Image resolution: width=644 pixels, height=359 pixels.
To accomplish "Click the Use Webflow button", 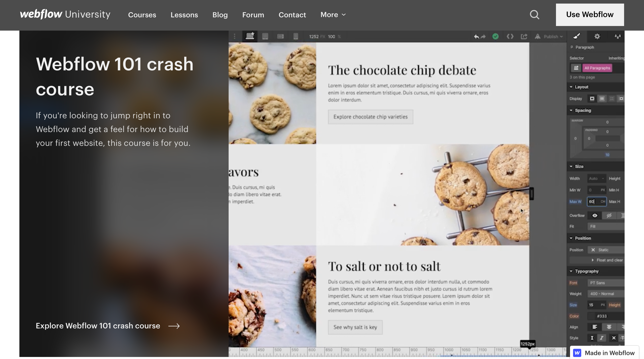I will click(590, 15).
